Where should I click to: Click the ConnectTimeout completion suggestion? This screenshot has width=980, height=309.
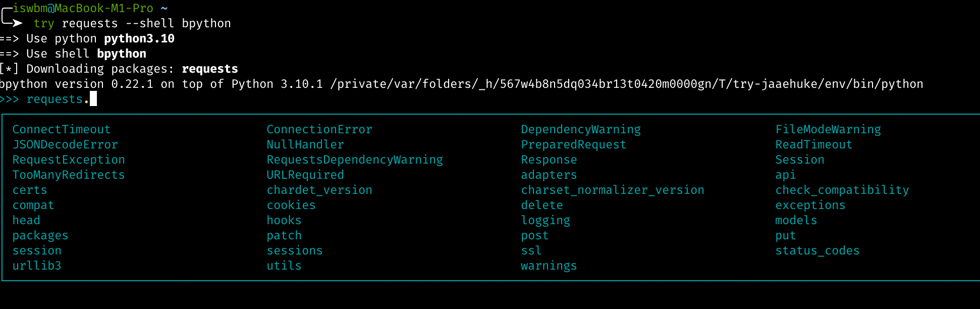61,130
